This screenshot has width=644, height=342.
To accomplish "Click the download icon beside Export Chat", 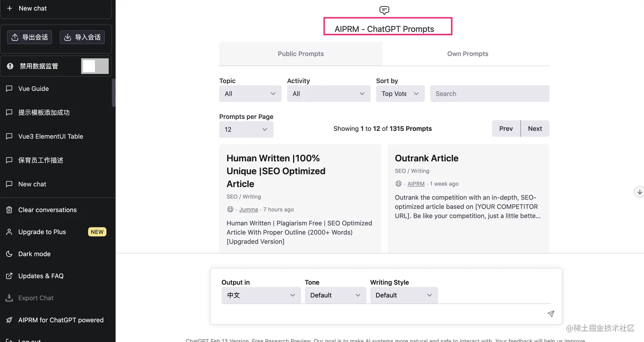I will click(9, 298).
